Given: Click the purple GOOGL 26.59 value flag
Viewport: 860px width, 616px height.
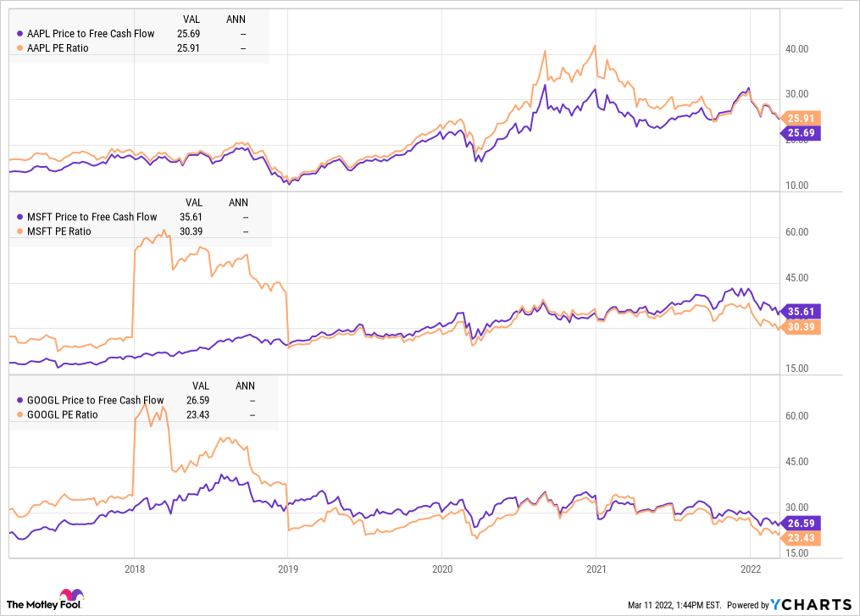Looking at the screenshot, I should [801, 523].
